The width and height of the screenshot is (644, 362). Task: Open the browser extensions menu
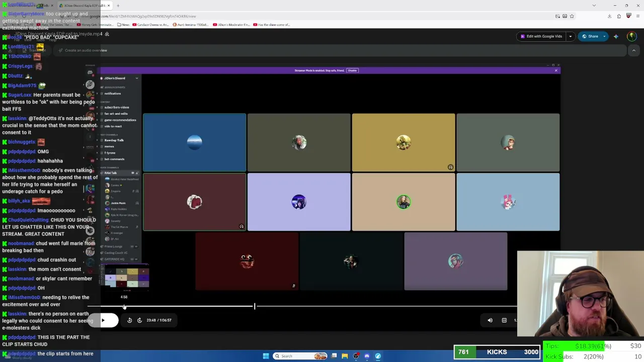coord(619,16)
